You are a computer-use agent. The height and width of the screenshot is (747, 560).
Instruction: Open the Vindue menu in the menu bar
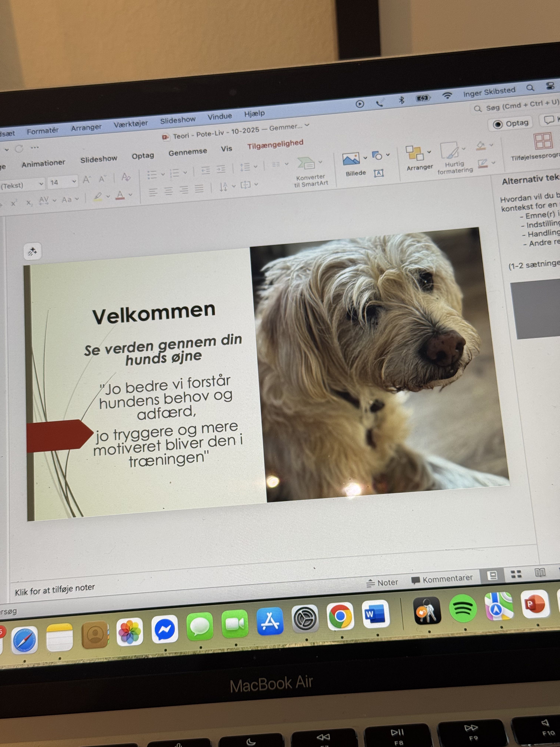219,117
